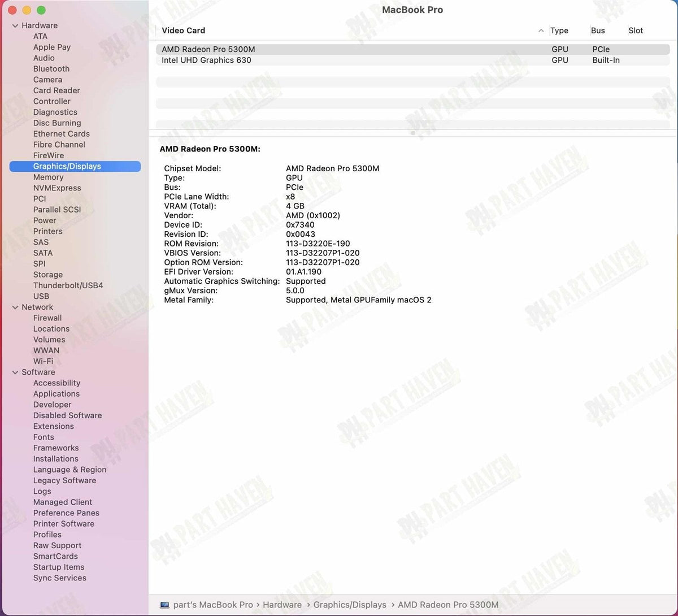Collapse the Software section chevron
The width and height of the screenshot is (678, 616).
[15, 372]
